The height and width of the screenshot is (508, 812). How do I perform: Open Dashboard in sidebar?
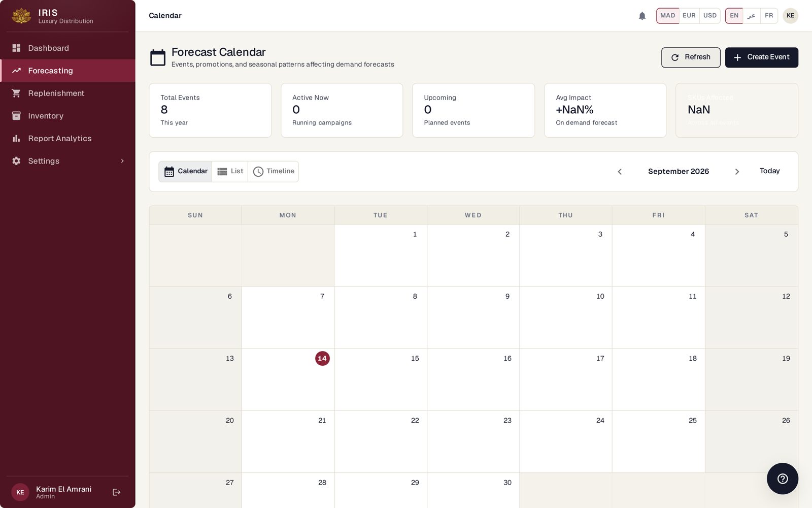[67, 48]
